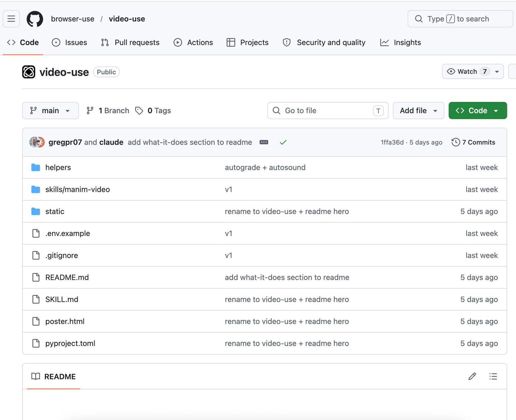Open the green Code dropdown button
This screenshot has height=420, width=516.
click(478, 110)
